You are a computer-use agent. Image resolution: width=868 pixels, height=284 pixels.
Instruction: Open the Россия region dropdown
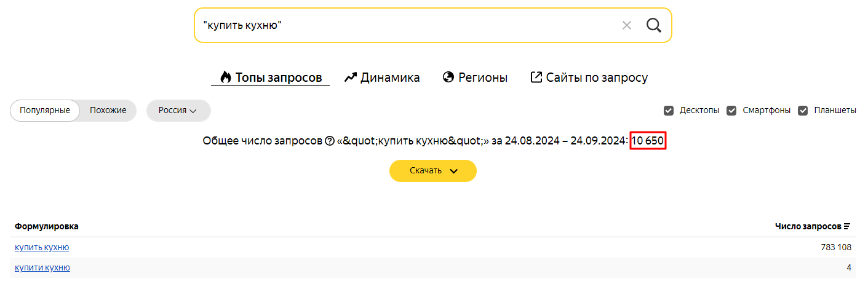178,111
